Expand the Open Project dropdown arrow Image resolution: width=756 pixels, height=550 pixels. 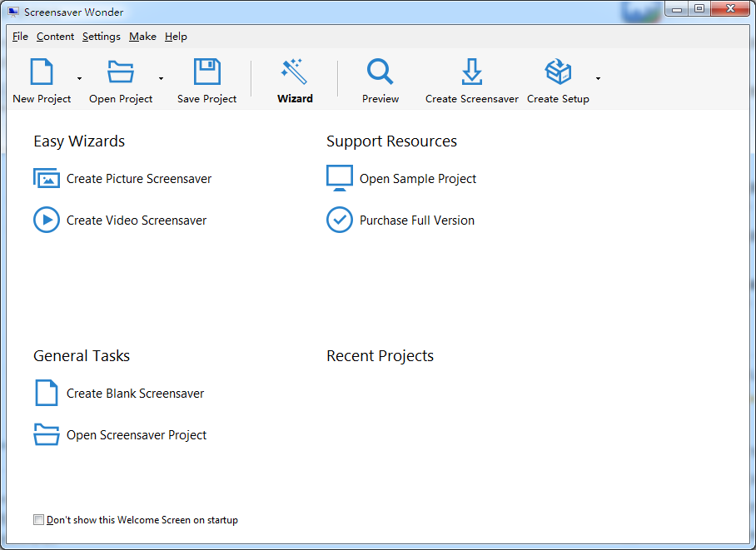[161, 78]
